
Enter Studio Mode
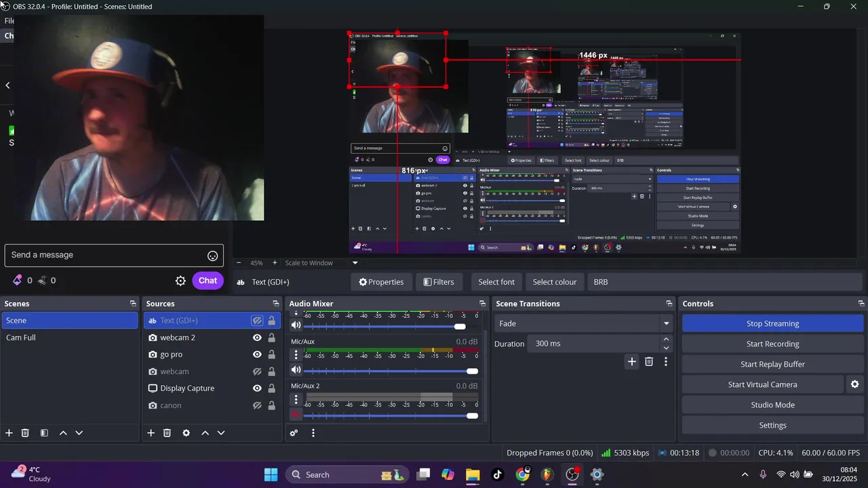(772, 405)
